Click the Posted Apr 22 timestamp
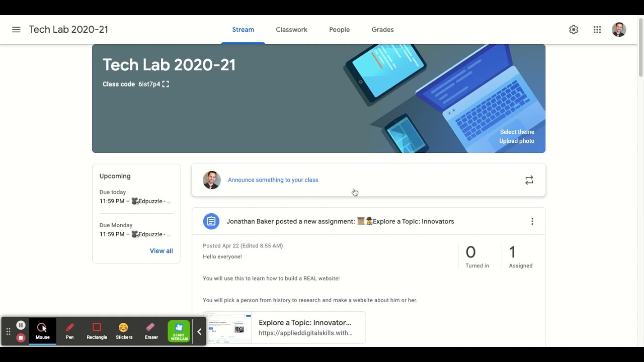 click(243, 246)
